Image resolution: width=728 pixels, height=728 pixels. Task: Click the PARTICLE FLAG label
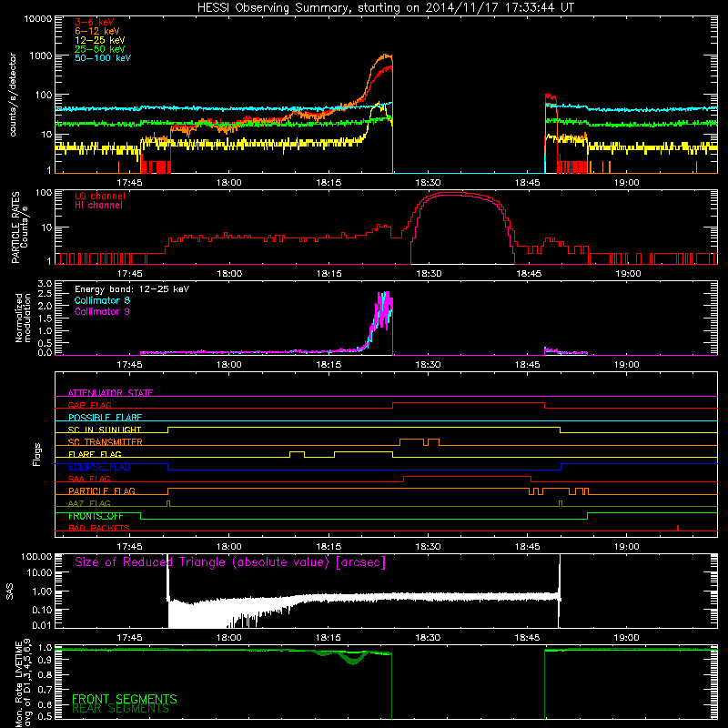(x=102, y=490)
